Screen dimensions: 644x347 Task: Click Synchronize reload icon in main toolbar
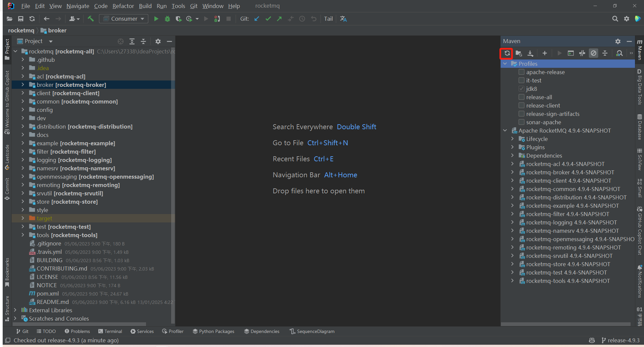(32, 19)
